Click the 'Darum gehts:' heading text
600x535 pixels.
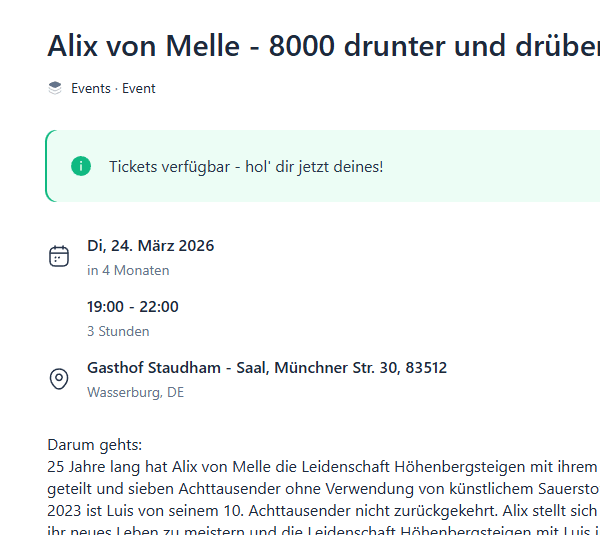point(95,444)
